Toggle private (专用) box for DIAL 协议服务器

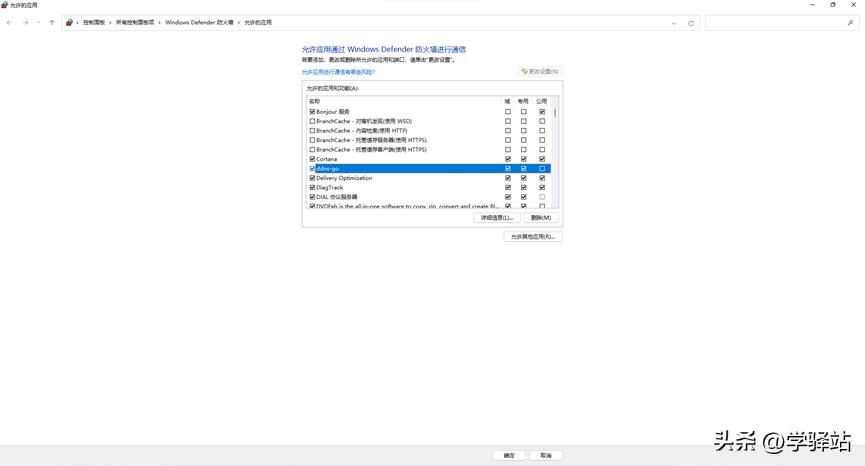tap(524, 197)
